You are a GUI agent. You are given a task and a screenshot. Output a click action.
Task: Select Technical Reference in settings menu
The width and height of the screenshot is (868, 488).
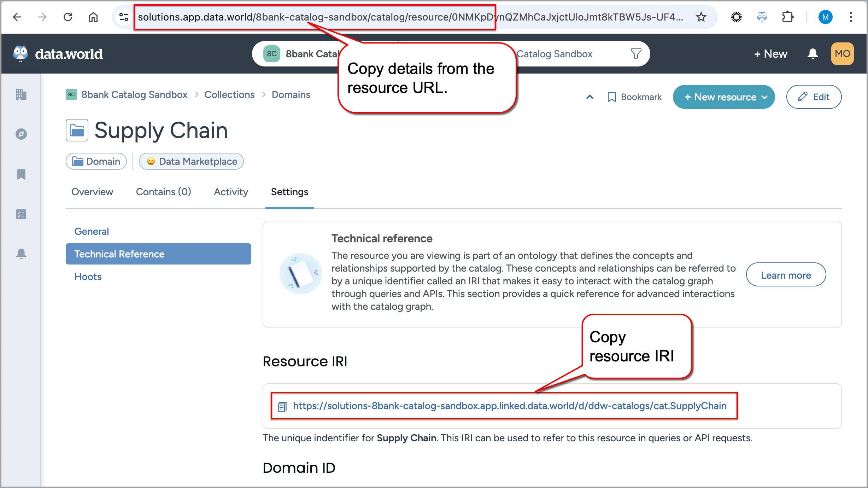(x=158, y=254)
